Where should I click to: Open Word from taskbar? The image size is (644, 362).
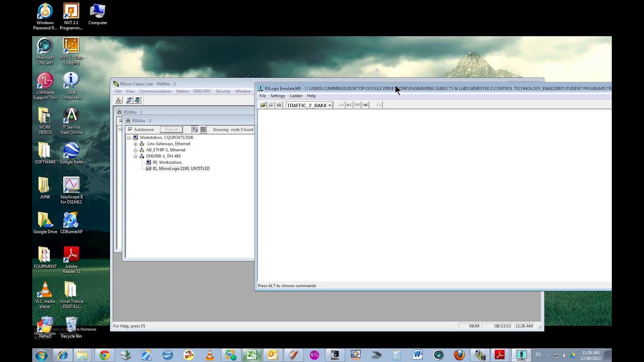tap(417, 355)
